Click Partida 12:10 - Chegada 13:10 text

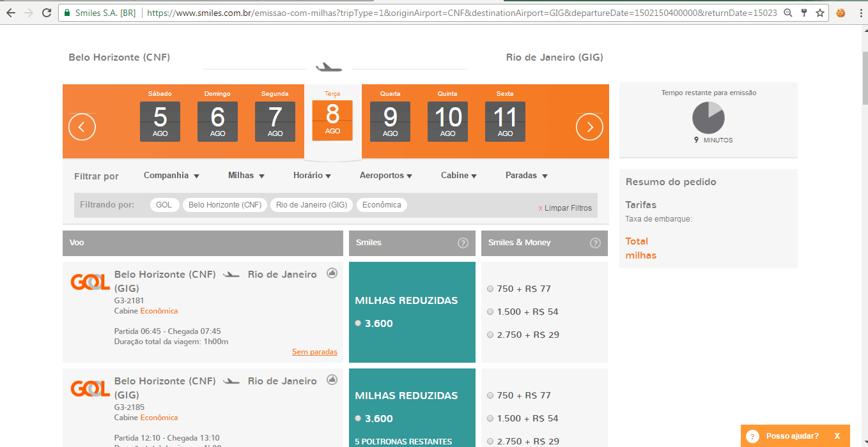click(167, 438)
